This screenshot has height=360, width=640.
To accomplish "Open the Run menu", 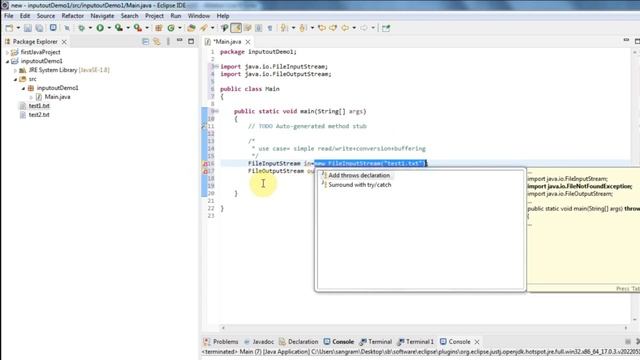I will tap(176, 16).
